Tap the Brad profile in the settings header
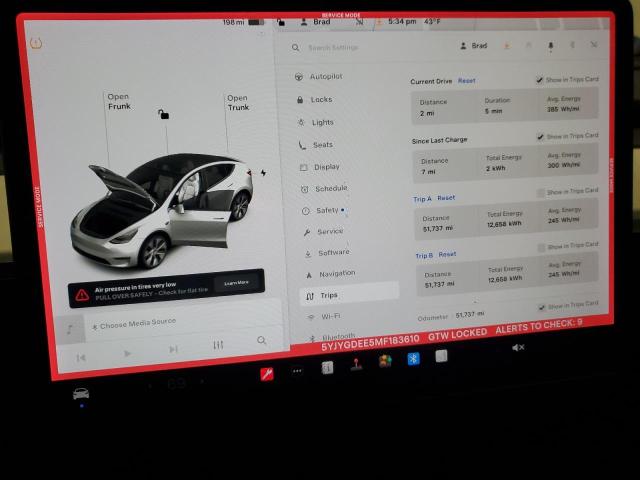Screen dimensions: 640x480 474,46
